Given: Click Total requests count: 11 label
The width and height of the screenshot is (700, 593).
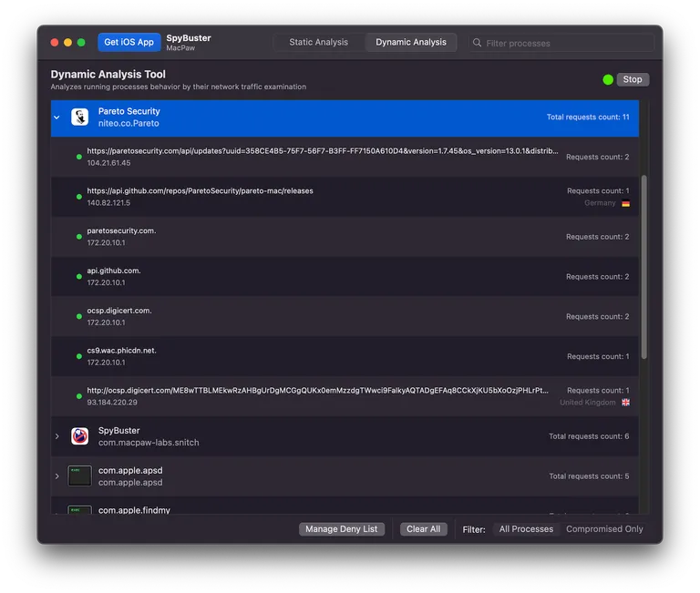Looking at the screenshot, I should pos(588,117).
